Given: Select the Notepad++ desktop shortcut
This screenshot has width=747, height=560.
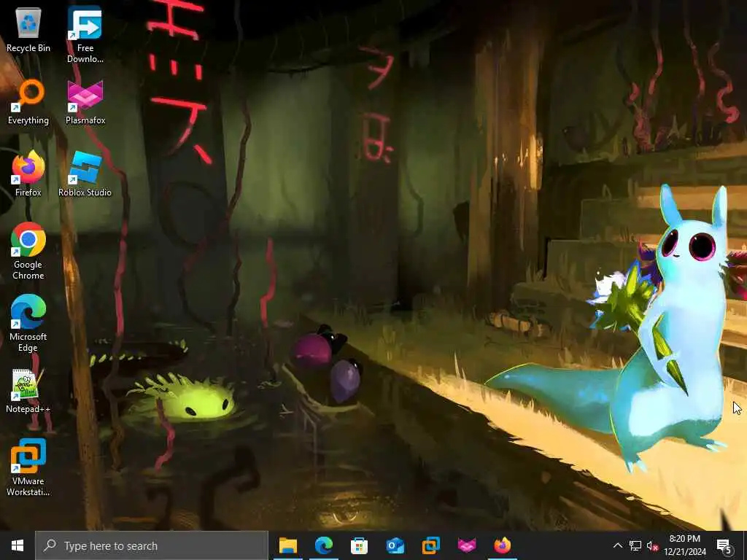Looking at the screenshot, I should pyautogui.click(x=28, y=391).
